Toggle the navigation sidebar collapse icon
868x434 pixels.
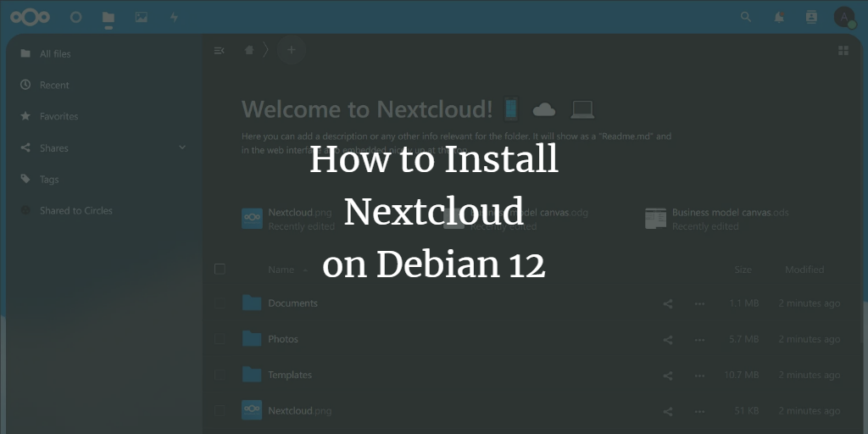pyautogui.click(x=220, y=50)
